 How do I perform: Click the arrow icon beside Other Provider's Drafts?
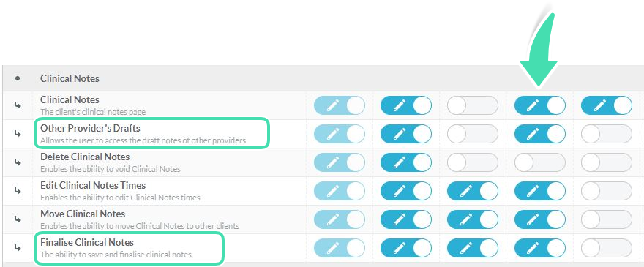point(18,134)
